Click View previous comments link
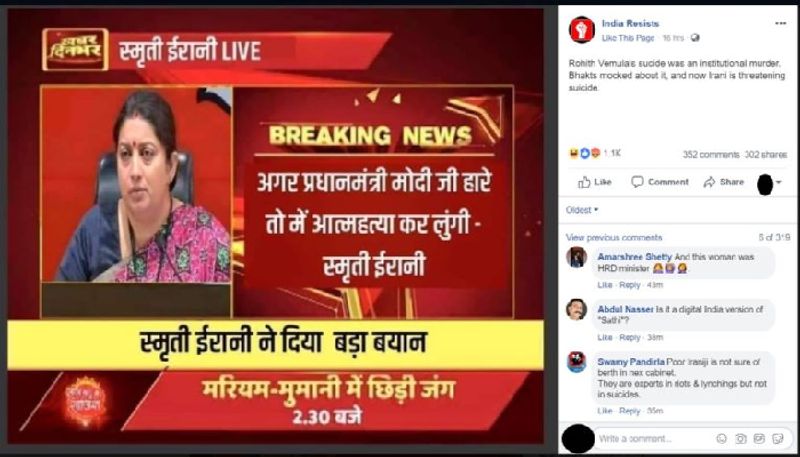Image resolution: width=800 pixels, height=457 pixels. [x=614, y=238]
